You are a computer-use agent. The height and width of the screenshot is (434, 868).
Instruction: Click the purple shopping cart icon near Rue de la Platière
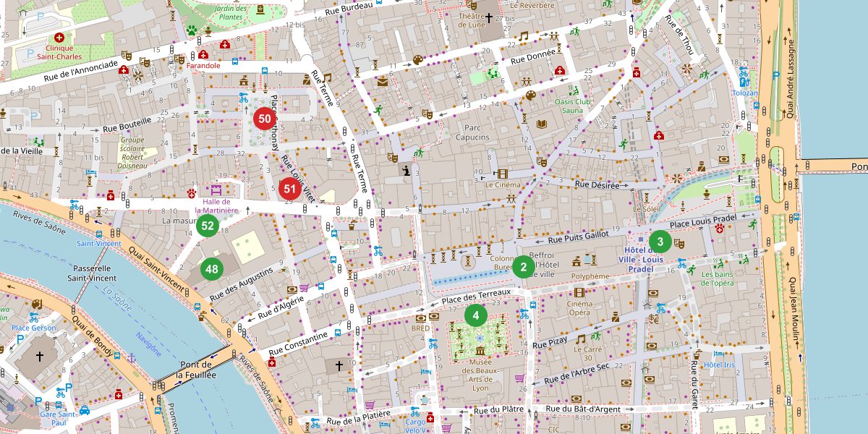(370, 404)
